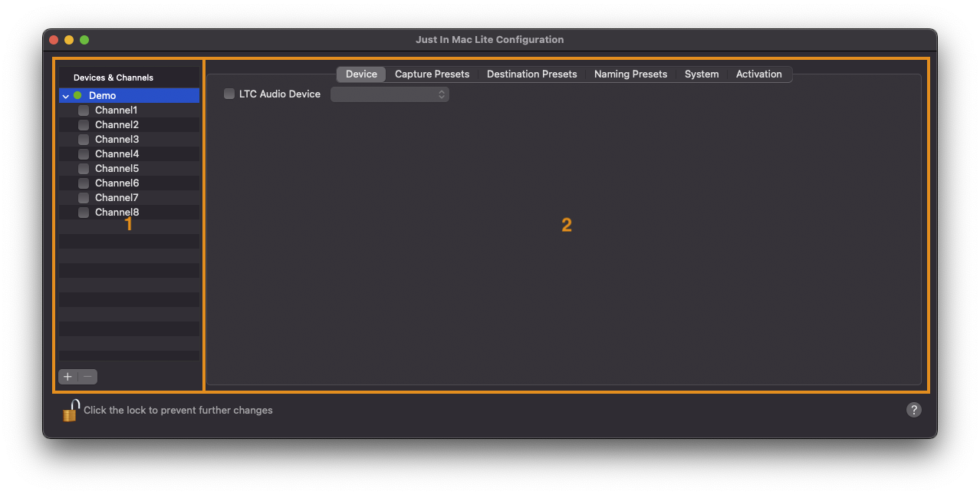Enable the Channel1 checkbox

(84, 110)
